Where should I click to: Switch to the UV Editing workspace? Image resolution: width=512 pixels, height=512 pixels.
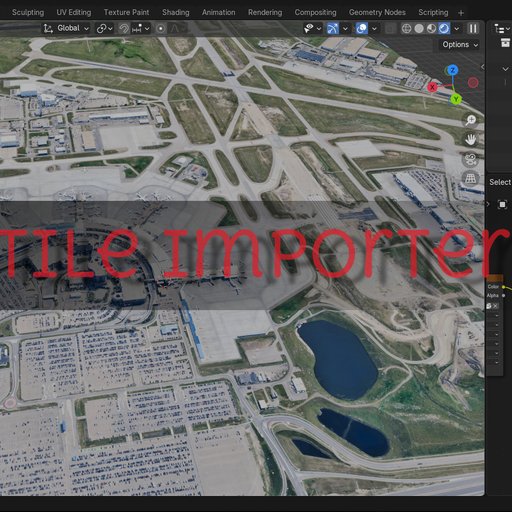tap(74, 12)
